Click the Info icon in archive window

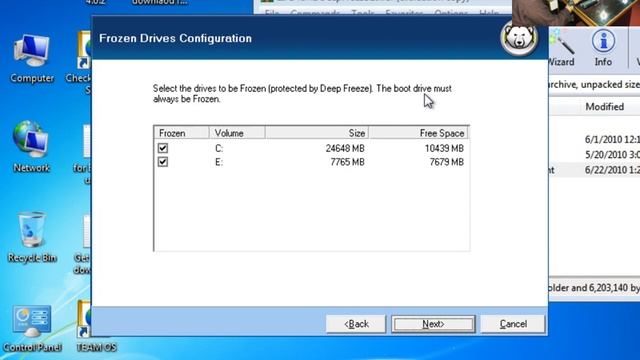pyautogui.click(x=603, y=48)
